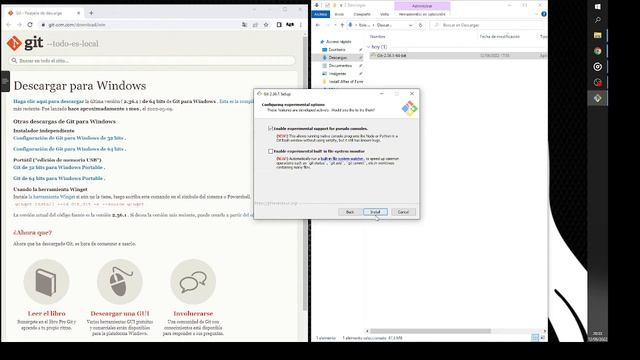Image resolution: width=640 pixels, height=360 pixels.
Task: Open a new Chrome tab
Action: point(91,13)
